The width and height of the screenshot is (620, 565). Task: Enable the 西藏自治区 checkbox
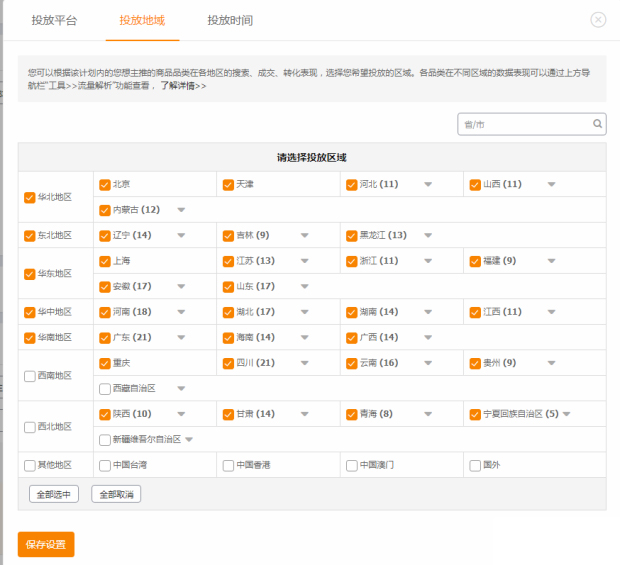pos(105,388)
